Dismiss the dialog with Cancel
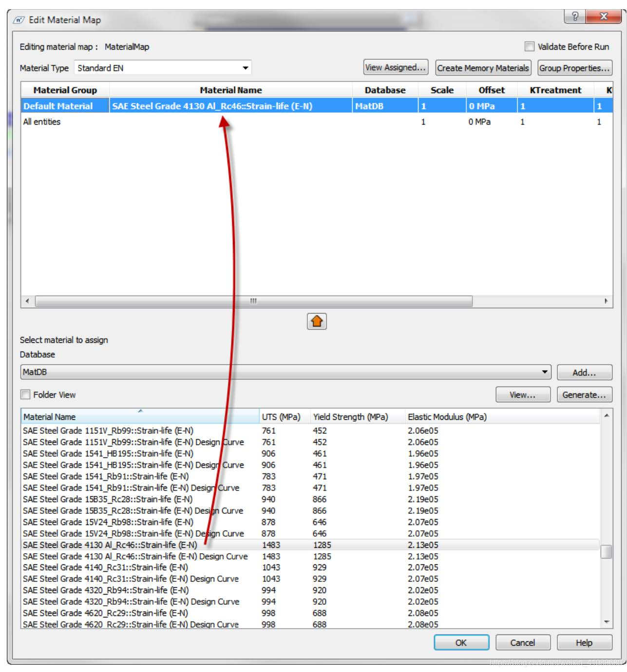Image resolution: width=627 pixels, height=672 pixels. click(522, 642)
